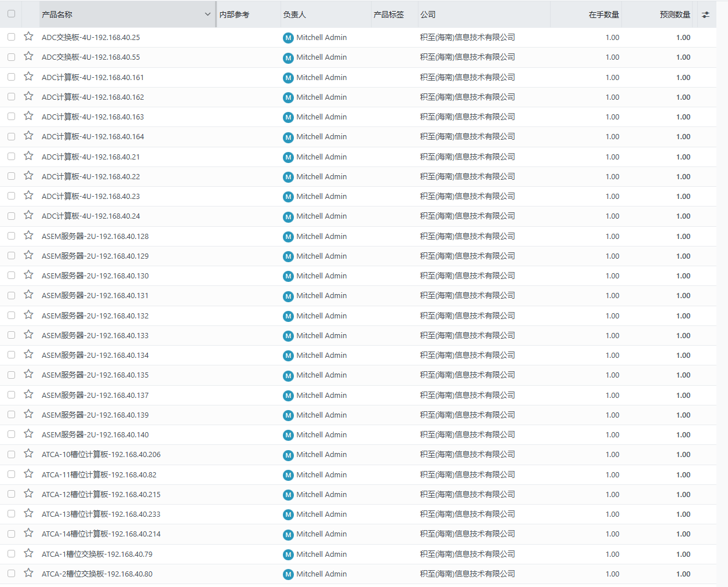This screenshot has width=728, height=587.
Task: Check the row for ASEM服务器-2U-192.168.40.132
Action: [11, 316]
